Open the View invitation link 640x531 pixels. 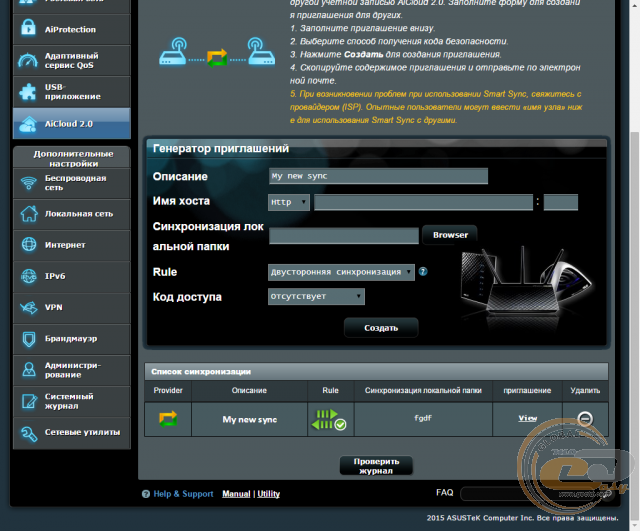(527, 418)
